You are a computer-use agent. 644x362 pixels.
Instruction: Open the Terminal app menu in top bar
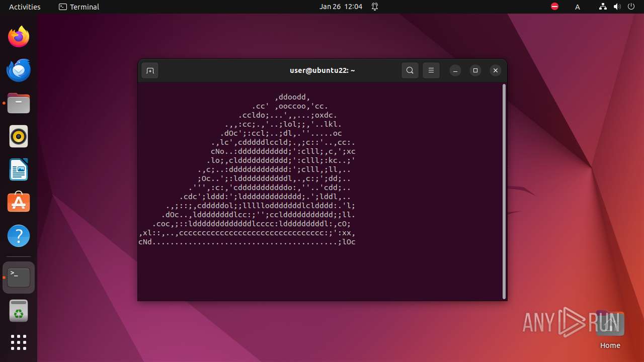[x=79, y=7]
